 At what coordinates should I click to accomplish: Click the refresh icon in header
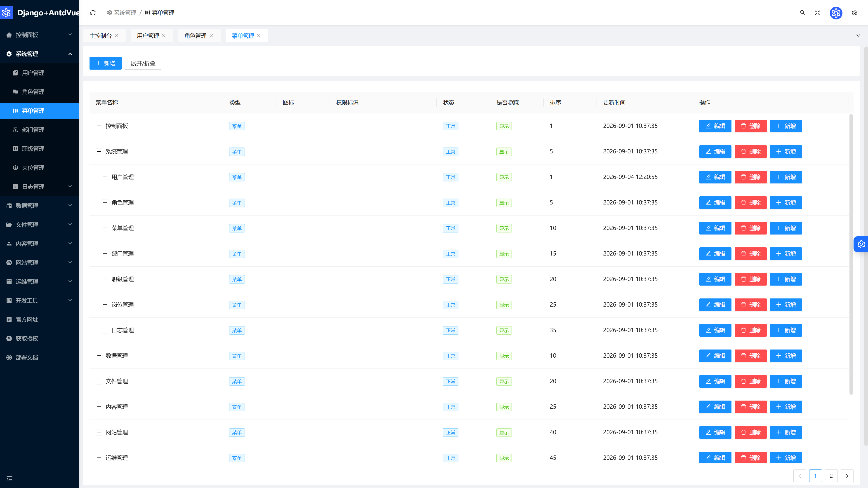(93, 13)
